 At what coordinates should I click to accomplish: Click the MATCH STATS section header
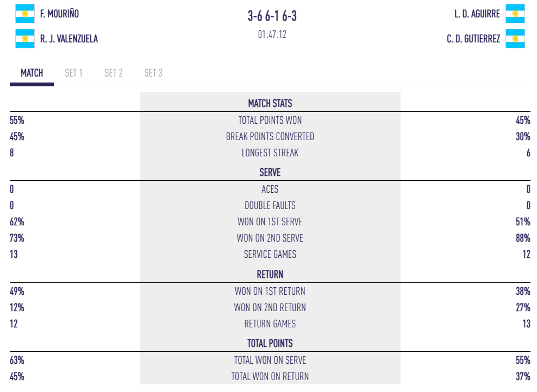[270, 103]
